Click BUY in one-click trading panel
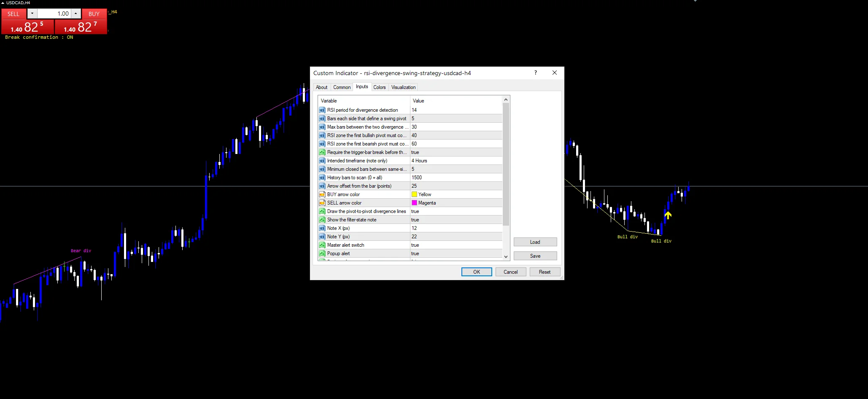The image size is (868, 399). [94, 14]
